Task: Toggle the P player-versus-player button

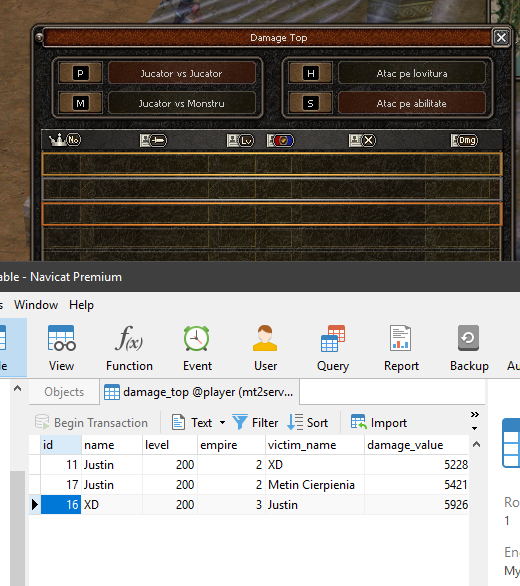Action: (80, 73)
